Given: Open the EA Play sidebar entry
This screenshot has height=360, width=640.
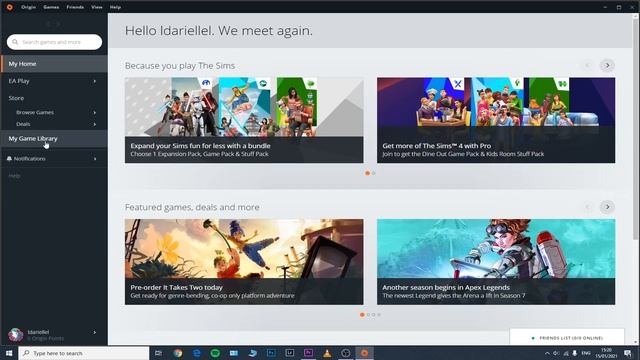Looking at the screenshot, I should 54,81.
